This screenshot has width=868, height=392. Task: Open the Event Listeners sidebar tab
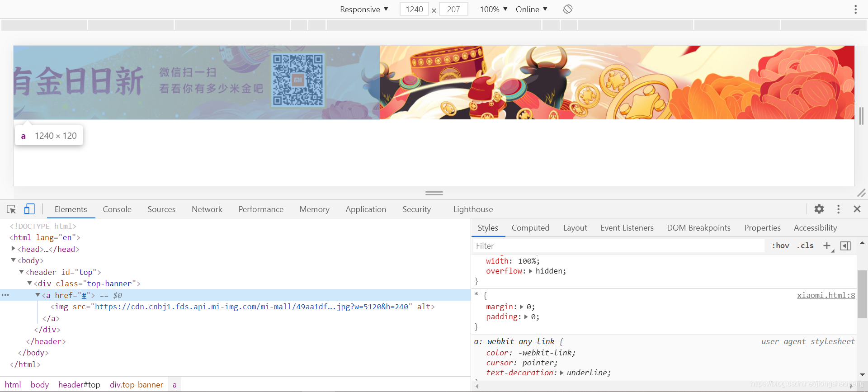(x=627, y=228)
